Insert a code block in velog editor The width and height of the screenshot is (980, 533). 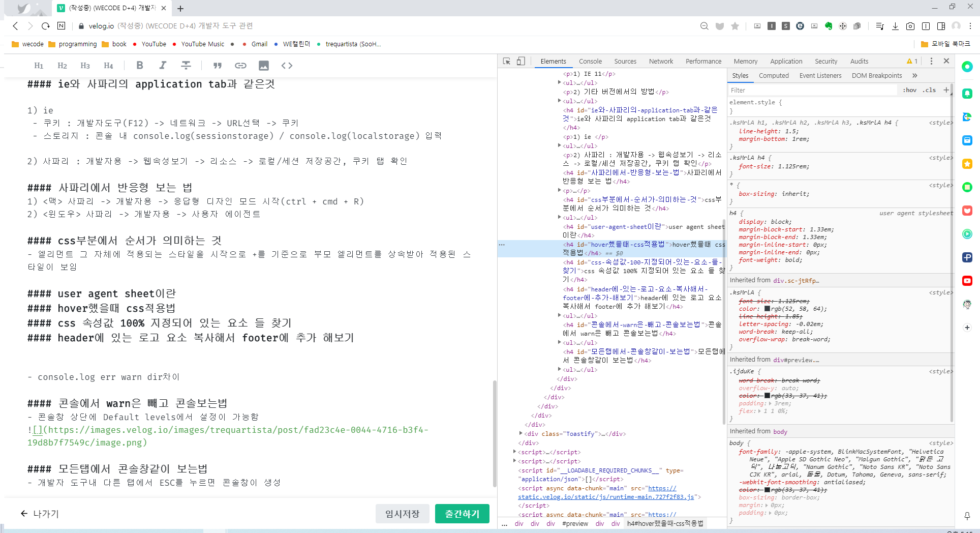(x=287, y=66)
